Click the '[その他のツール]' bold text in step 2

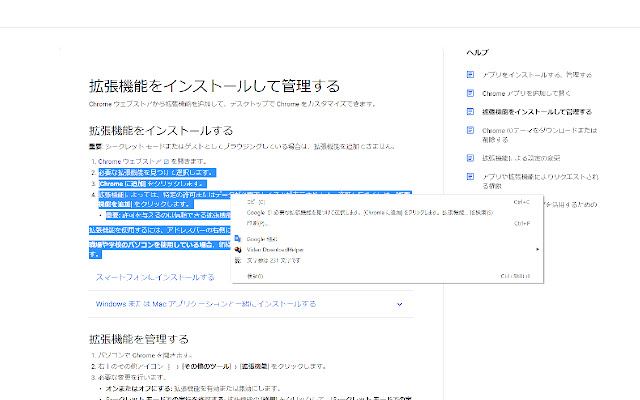point(207,367)
